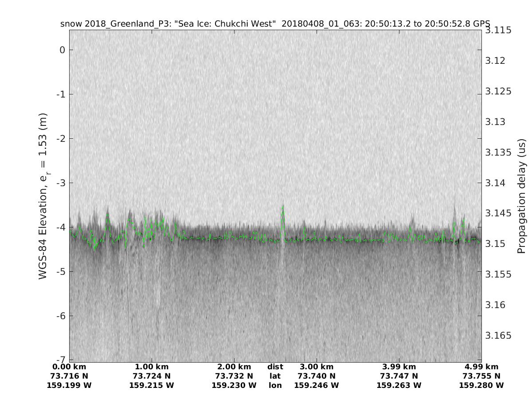532x399 pixels.
Task: Click the 1.00 km distance label
Action: point(152,367)
